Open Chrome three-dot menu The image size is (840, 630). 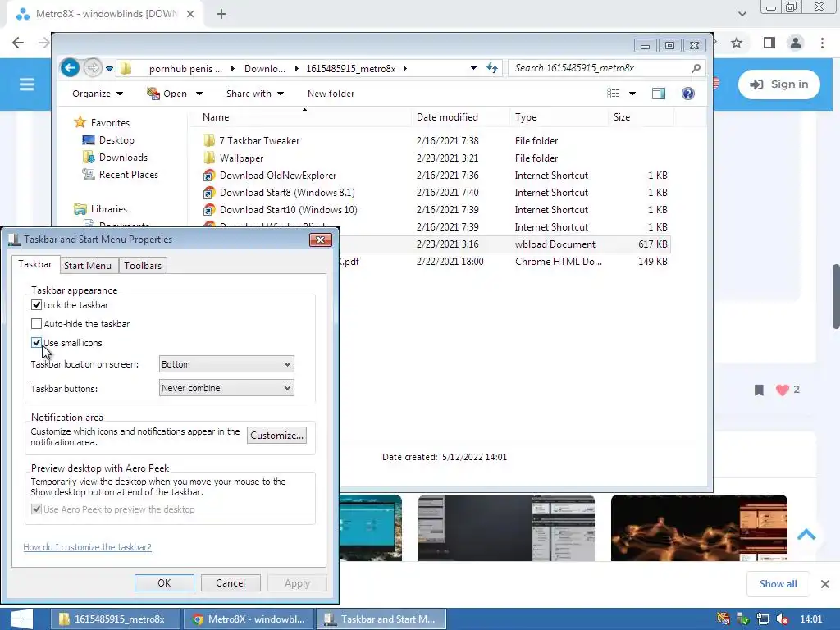pos(822,43)
